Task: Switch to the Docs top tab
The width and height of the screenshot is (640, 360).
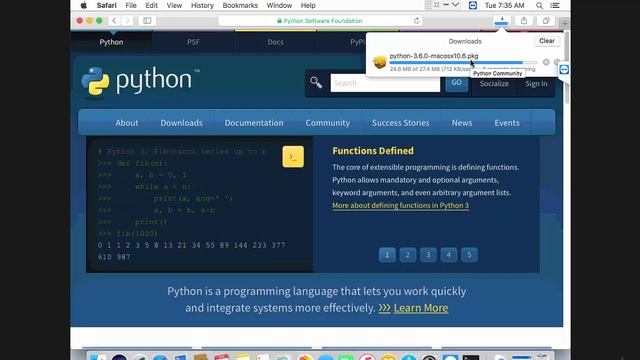Action: pyautogui.click(x=276, y=42)
